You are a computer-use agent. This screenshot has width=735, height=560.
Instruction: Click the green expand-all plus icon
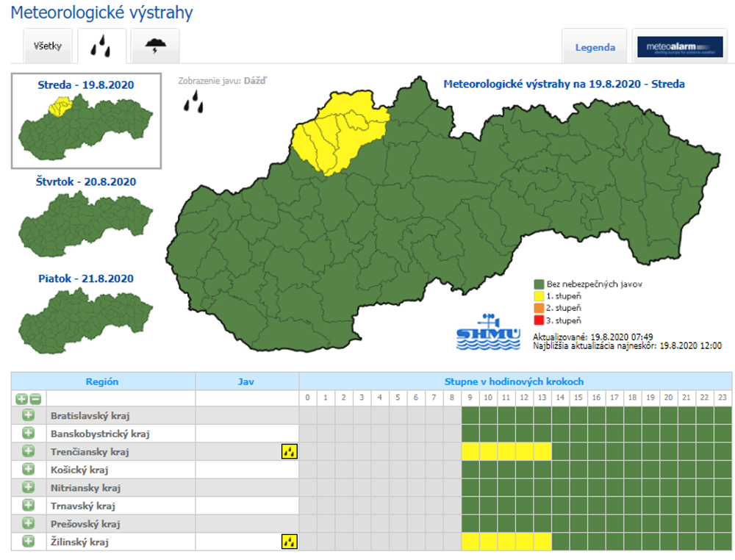[21, 398]
